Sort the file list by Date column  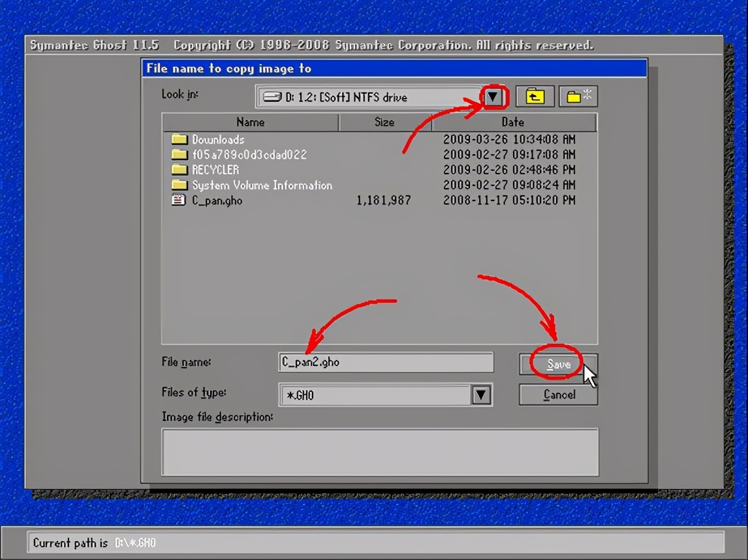click(513, 122)
